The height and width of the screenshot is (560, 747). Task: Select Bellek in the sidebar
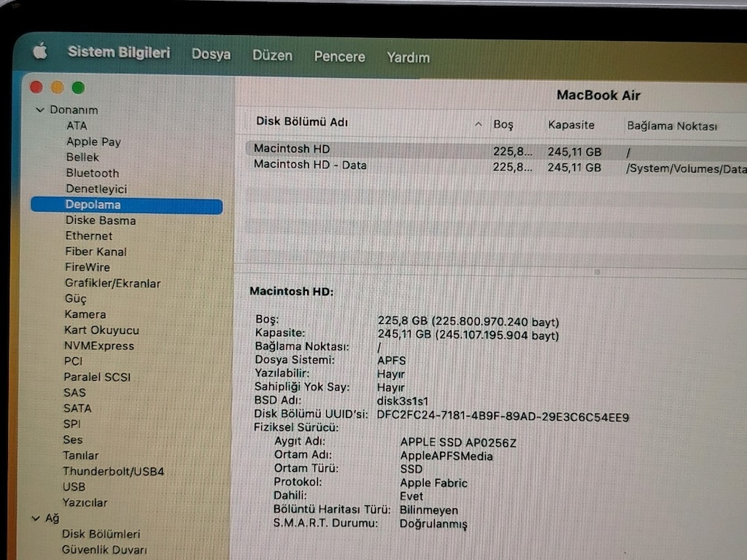(82, 157)
